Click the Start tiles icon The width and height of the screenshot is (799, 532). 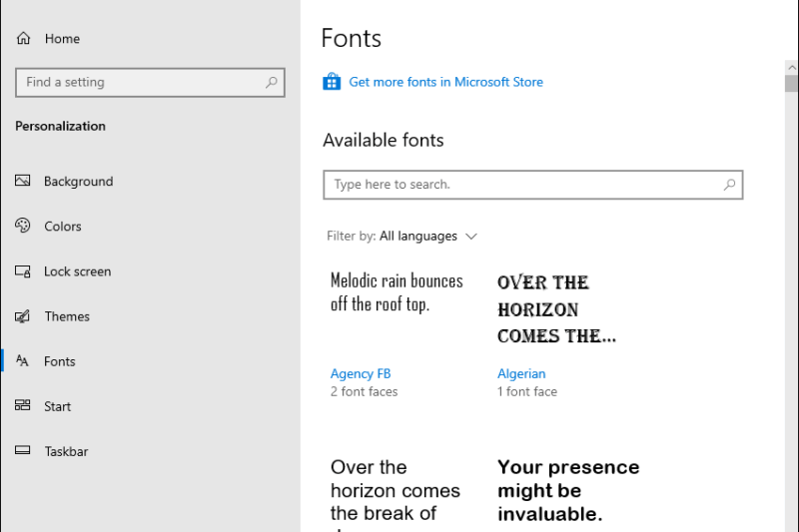point(22,405)
